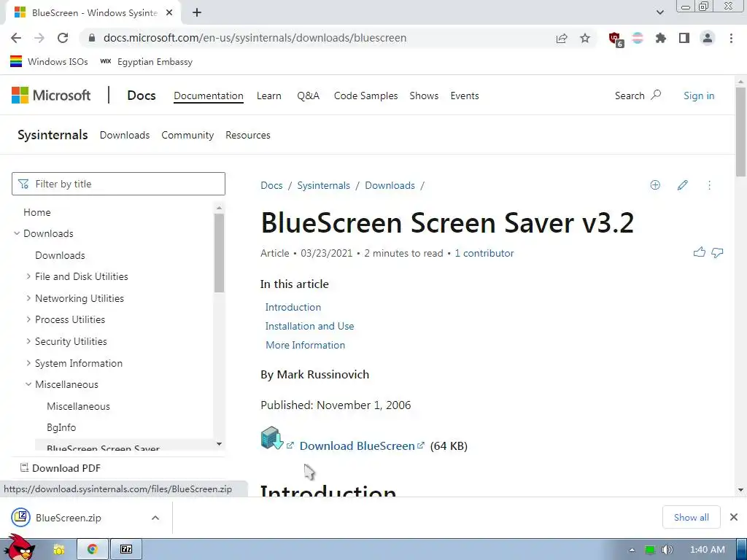This screenshot has width=747, height=560.
Task: Collapse the Miscellaneous tree section
Action: pyautogui.click(x=28, y=384)
